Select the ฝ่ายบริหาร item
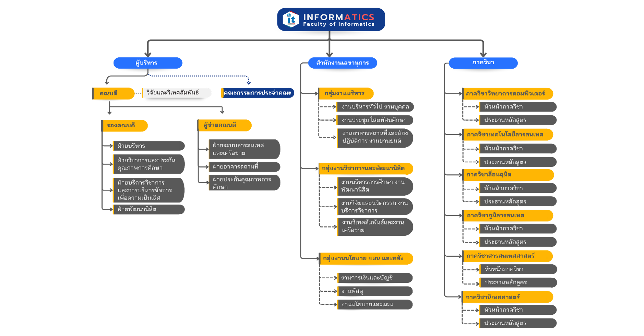The height and width of the screenshot is (336, 644). coord(149,146)
